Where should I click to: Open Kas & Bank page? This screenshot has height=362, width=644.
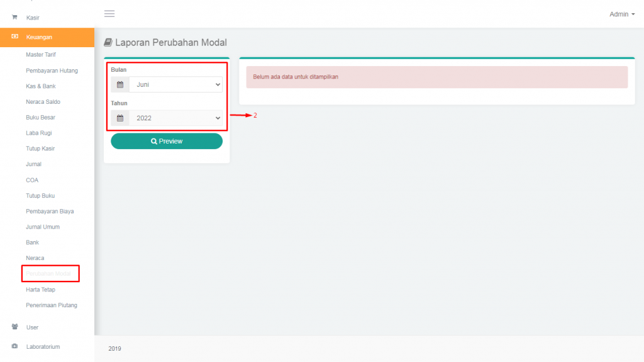point(41,86)
